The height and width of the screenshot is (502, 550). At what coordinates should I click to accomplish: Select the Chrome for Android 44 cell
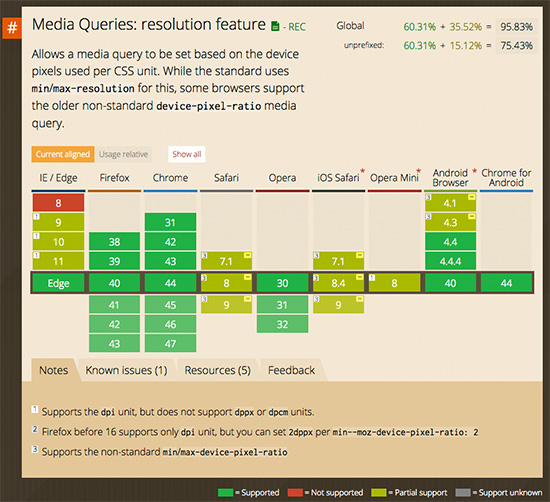click(x=507, y=283)
